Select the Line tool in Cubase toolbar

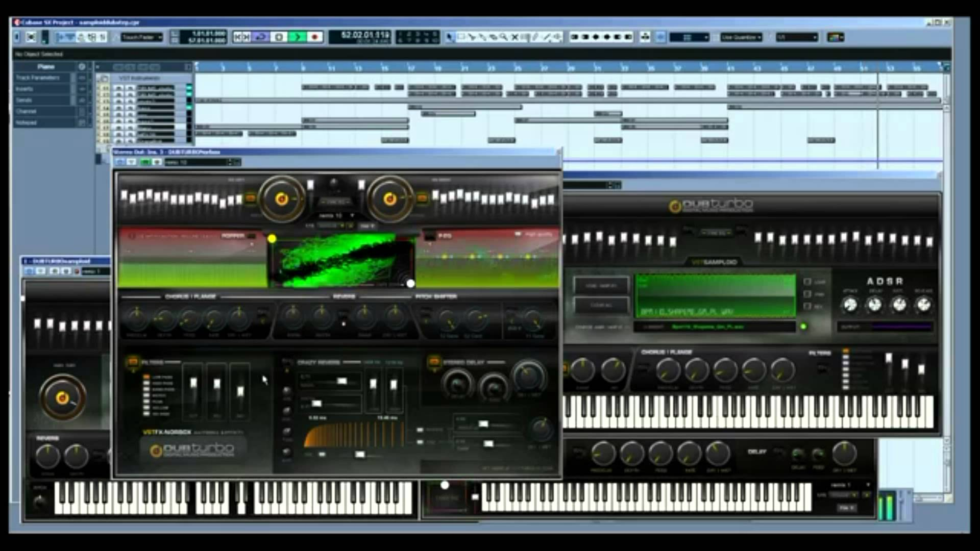pos(547,37)
